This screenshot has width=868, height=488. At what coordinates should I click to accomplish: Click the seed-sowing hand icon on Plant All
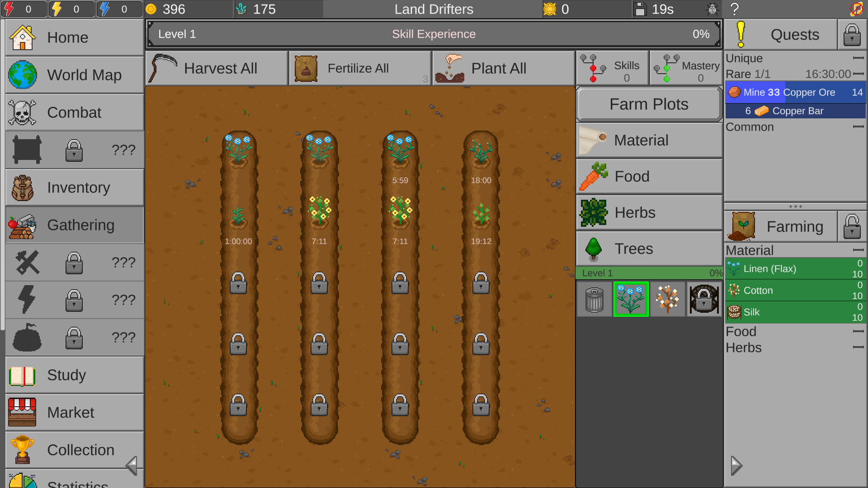(450, 68)
